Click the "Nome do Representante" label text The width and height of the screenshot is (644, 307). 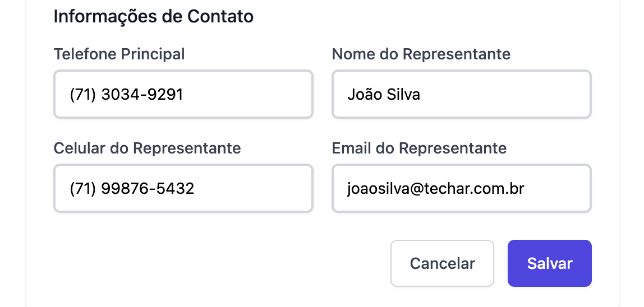click(421, 54)
